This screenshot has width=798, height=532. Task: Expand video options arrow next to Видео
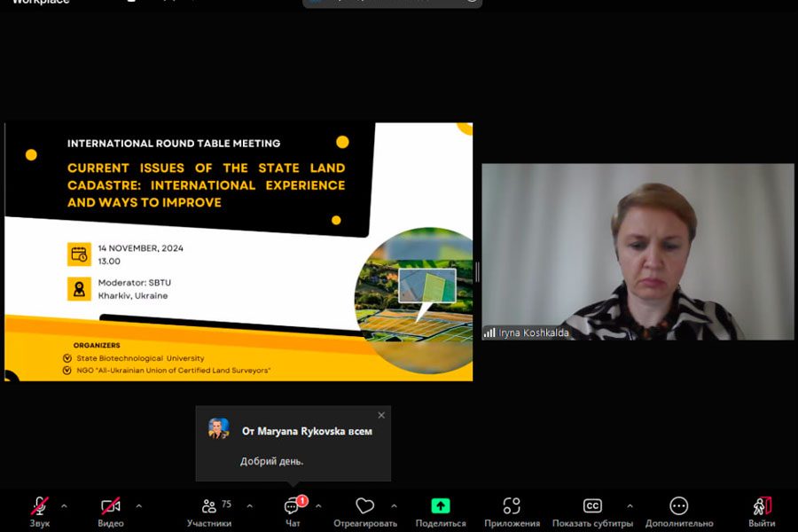coord(139,506)
